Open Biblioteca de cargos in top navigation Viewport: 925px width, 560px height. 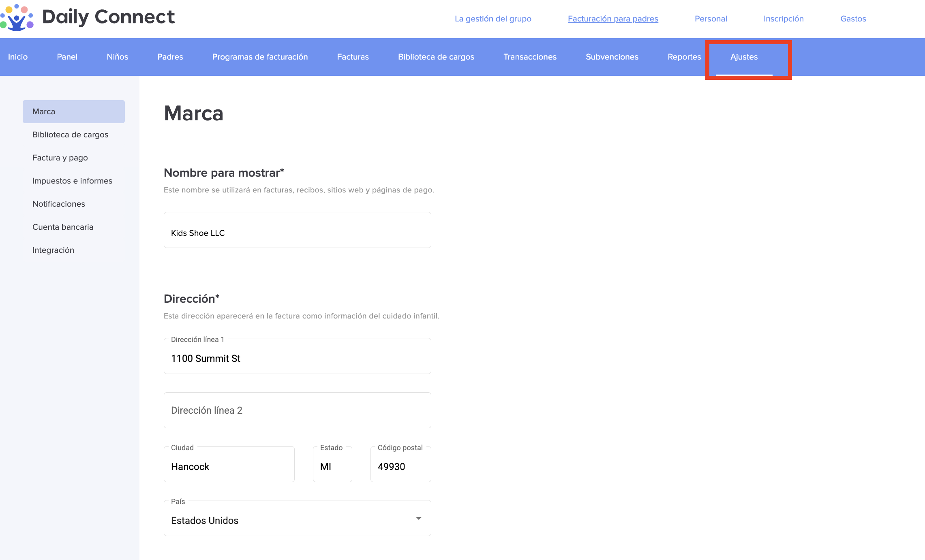(x=436, y=57)
